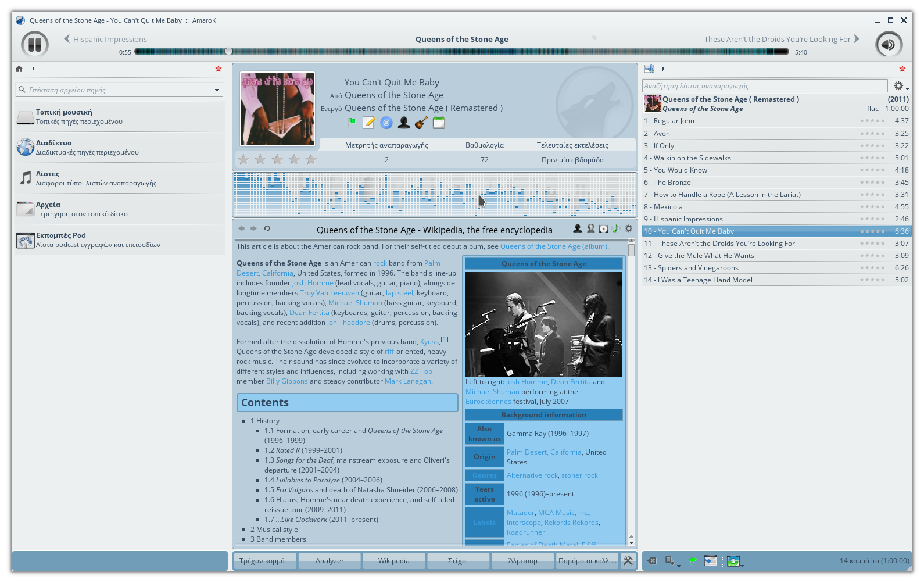
Task: Select track 1 - Regular John
Action: [777, 121]
